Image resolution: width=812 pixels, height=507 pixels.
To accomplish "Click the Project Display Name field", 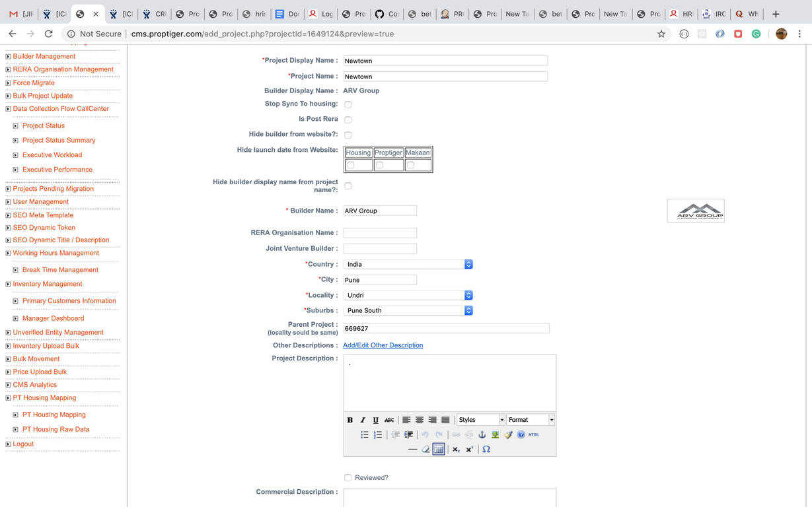I will point(445,61).
